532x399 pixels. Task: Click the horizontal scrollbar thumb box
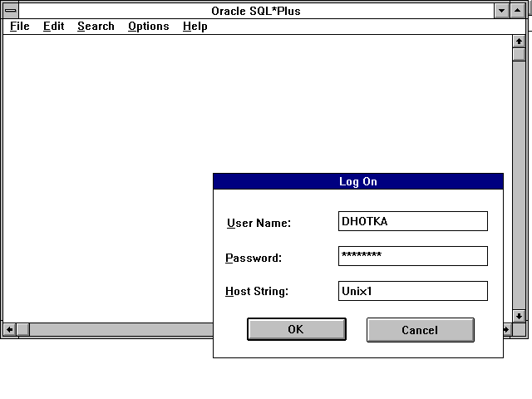tap(23, 330)
